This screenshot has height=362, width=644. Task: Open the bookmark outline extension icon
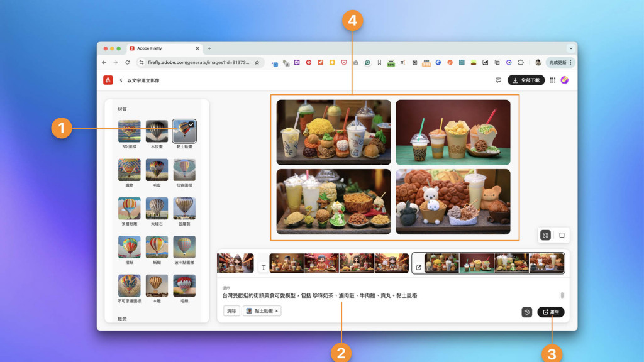click(x=379, y=62)
